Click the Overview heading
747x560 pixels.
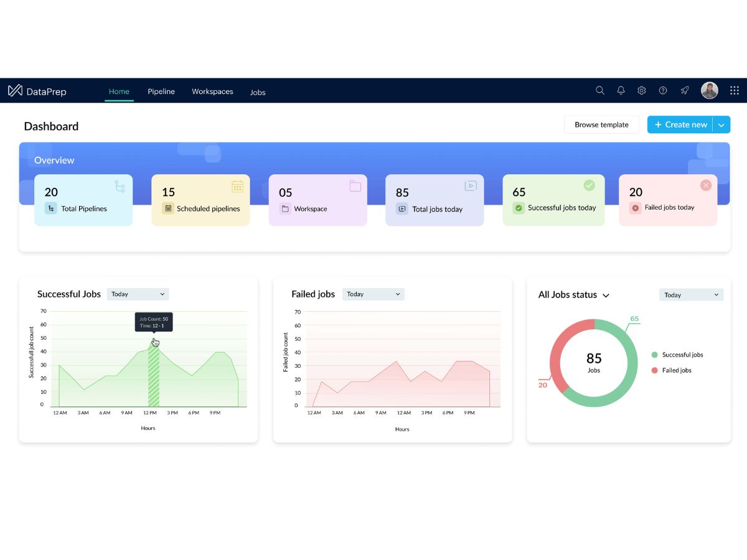(x=54, y=161)
